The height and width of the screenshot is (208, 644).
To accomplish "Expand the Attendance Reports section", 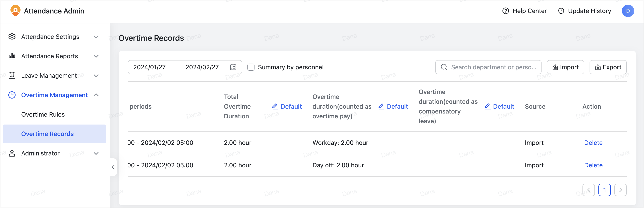I will coord(96,56).
